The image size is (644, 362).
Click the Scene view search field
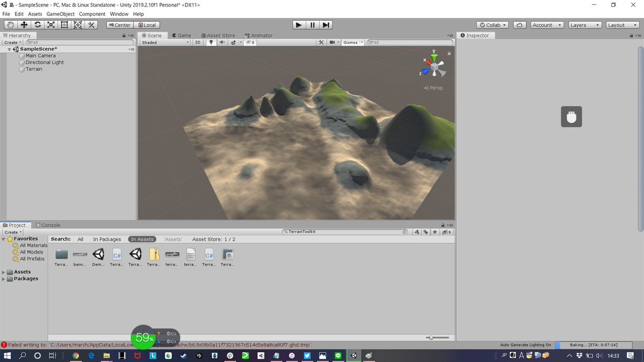tap(409, 42)
